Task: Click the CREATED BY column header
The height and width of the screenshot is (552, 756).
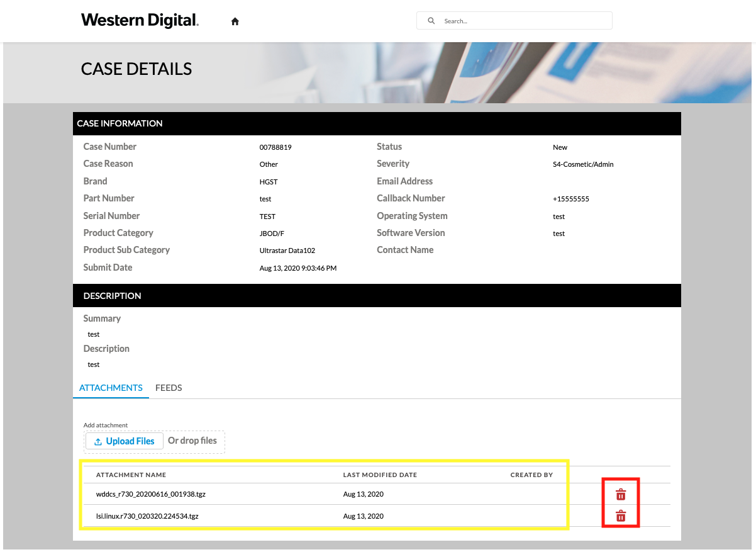Action: pyautogui.click(x=531, y=475)
